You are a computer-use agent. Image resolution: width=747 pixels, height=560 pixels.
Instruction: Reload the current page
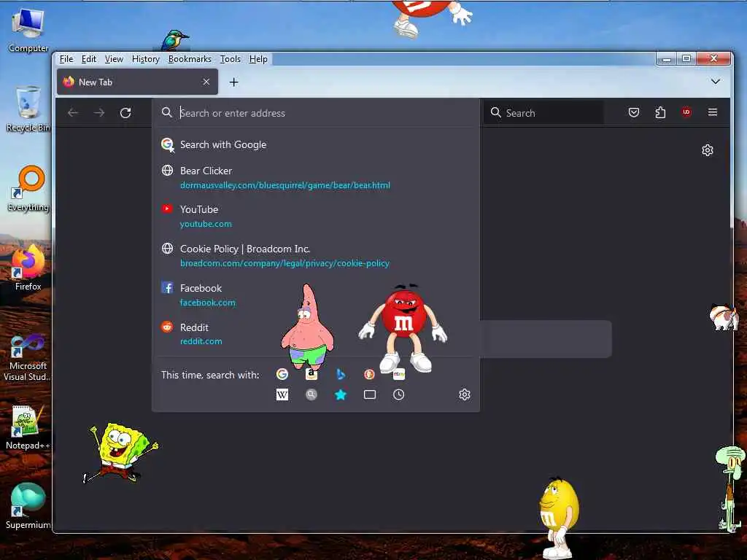click(x=125, y=113)
